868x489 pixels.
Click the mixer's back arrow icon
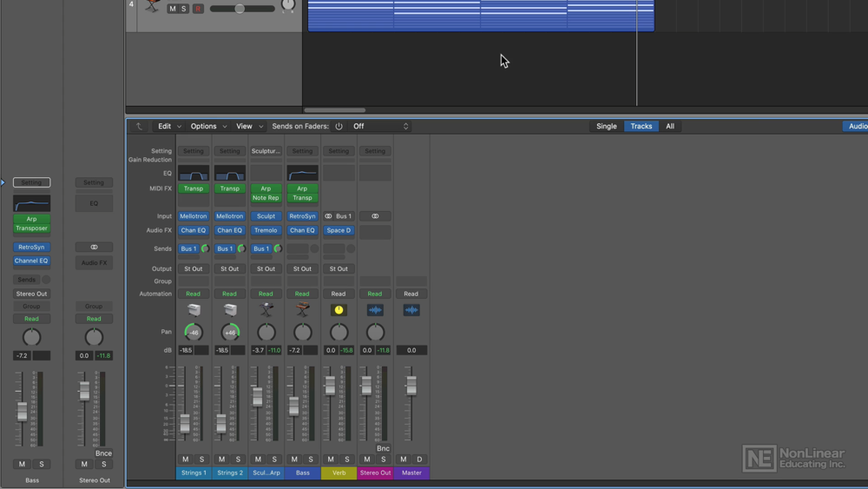coord(139,127)
